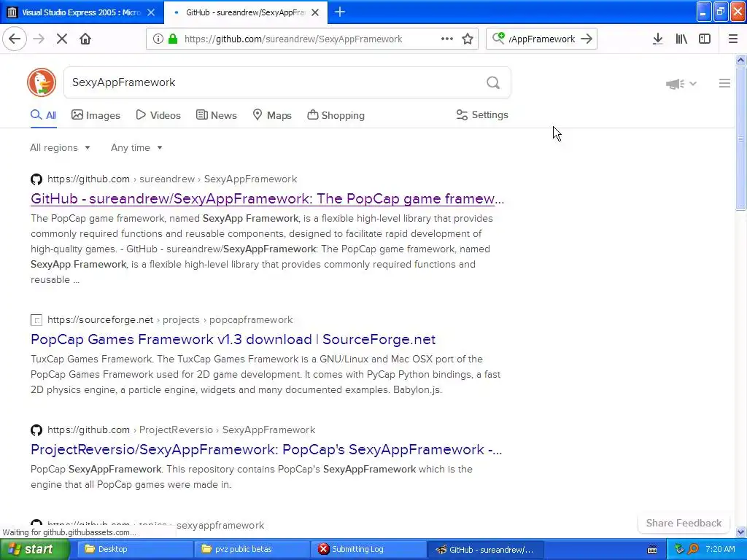Click the green padlock security icon

173,39
